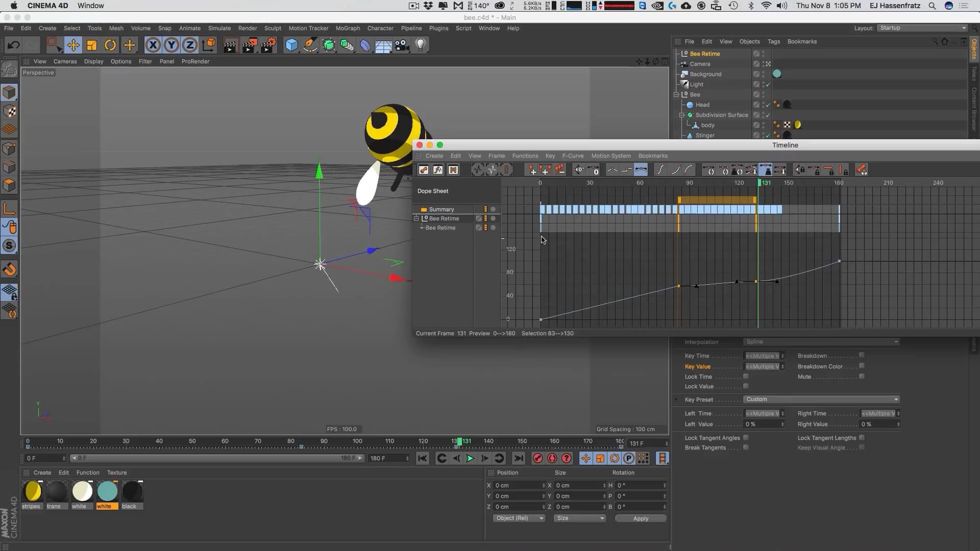The width and height of the screenshot is (980, 551).
Task: Open the MoGraph menu
Action: tap(348, 28)
